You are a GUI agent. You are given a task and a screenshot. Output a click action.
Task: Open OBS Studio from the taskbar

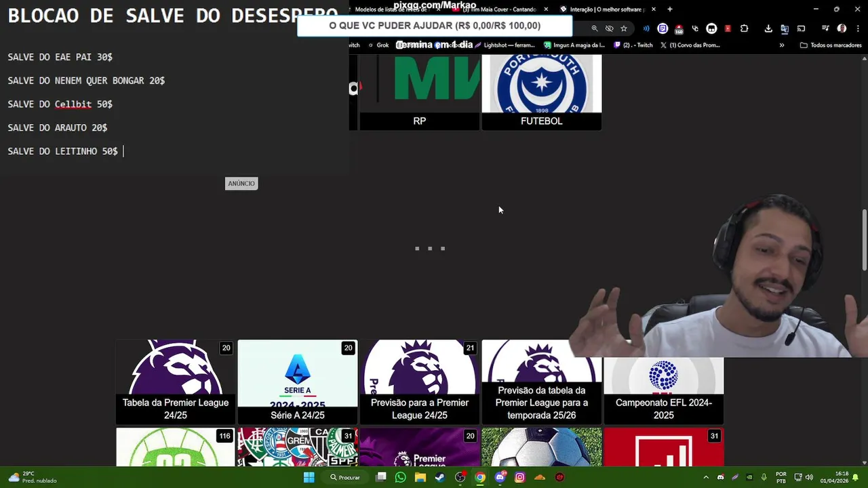click(x=460, y=477)
